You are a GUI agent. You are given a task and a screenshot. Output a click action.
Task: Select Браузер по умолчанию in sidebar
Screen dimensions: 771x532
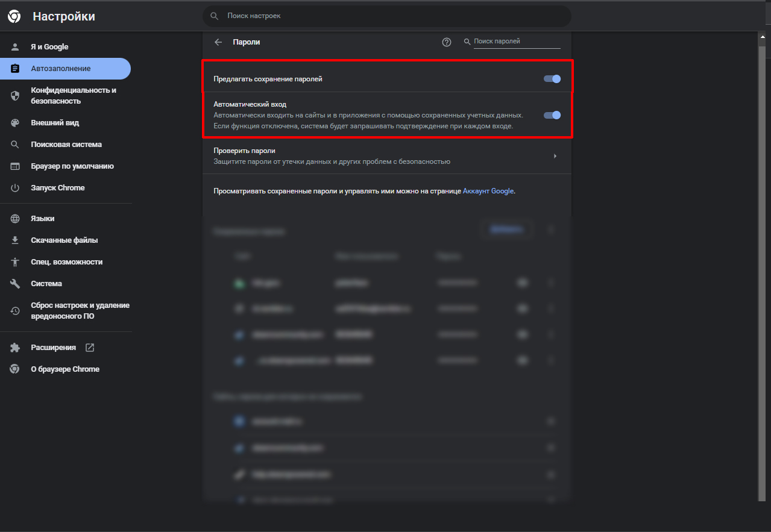[x=72, y=166]
